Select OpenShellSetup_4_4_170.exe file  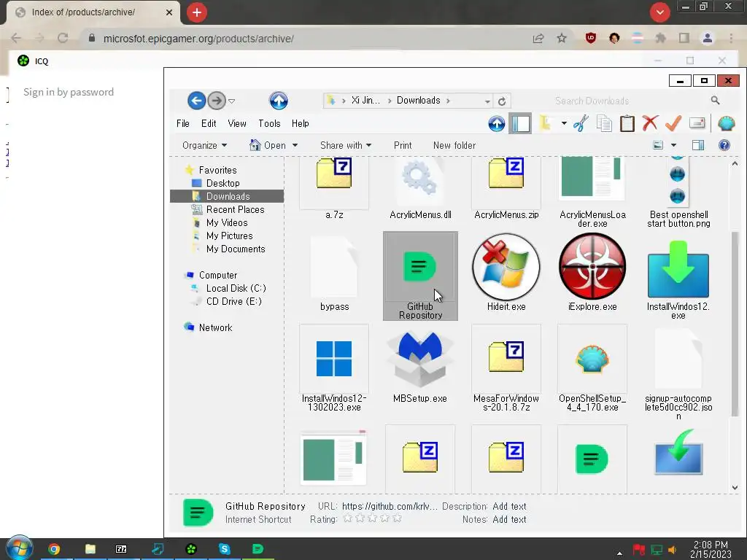click(x=592, y=368)
